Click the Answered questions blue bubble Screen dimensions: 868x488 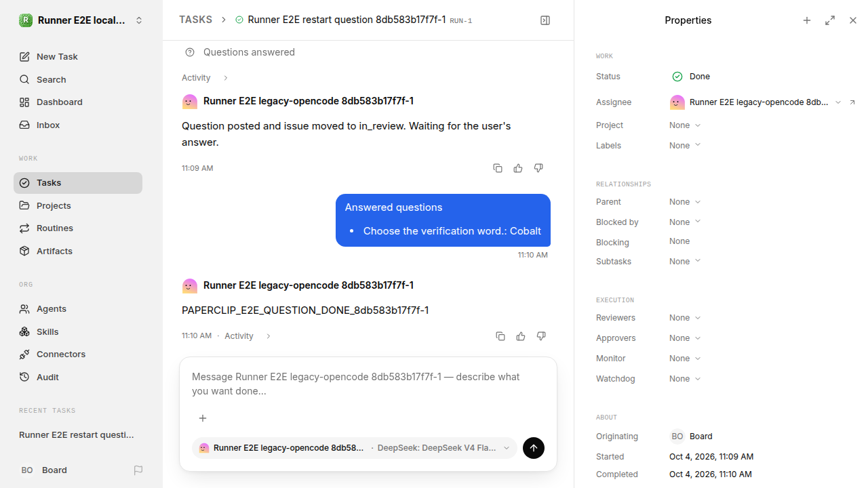tap(443, 220)
